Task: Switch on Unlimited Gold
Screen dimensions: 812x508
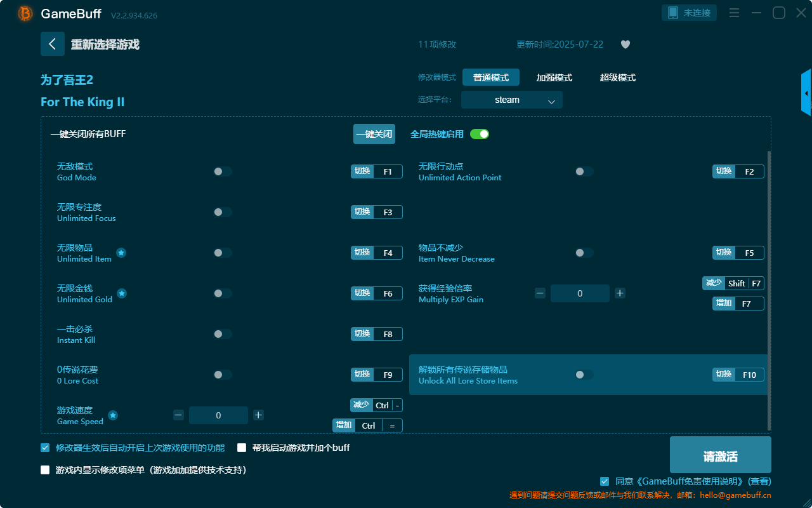Action: [x=223, y=293]
